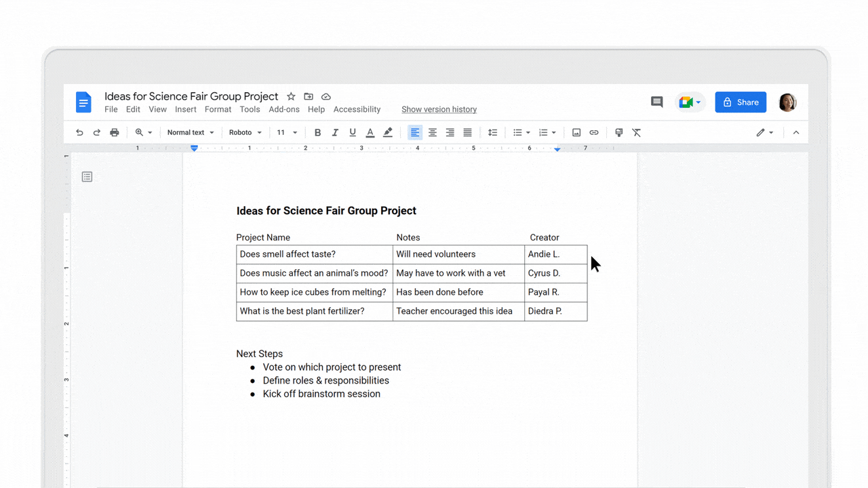This screenshot has width=868, height=488.
Task: Click the Line spacing icon
Action: pyautogui.click(x=493, y=132)
